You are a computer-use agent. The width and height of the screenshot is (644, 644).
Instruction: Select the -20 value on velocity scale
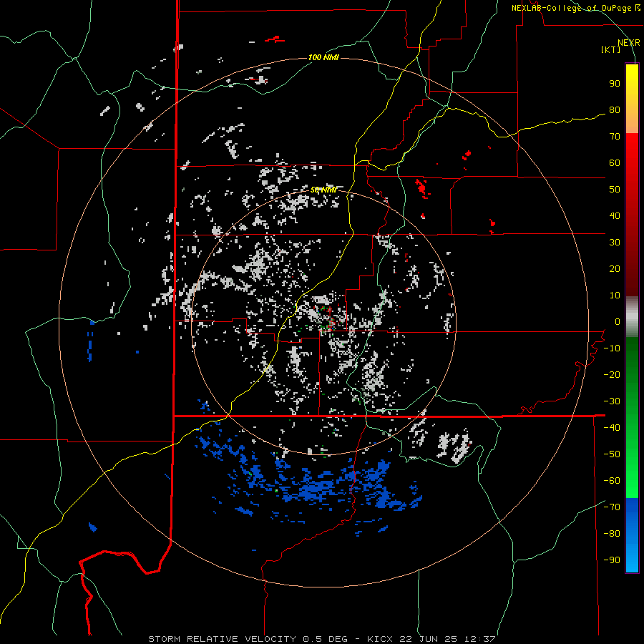click(x=612, y=374)
